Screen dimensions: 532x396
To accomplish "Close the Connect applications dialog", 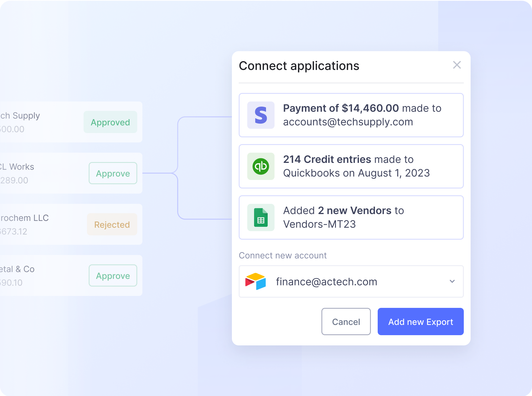I will pyautogui.click(x=457, y=65).
